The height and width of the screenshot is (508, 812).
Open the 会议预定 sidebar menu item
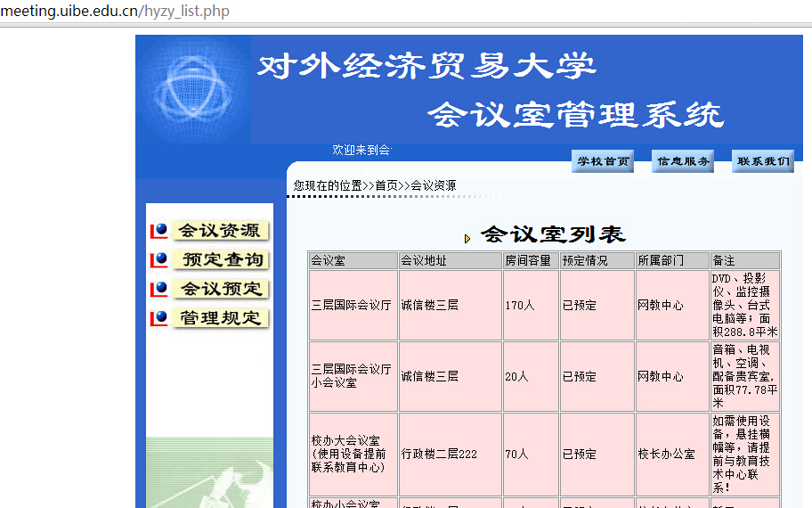[221, 288]
